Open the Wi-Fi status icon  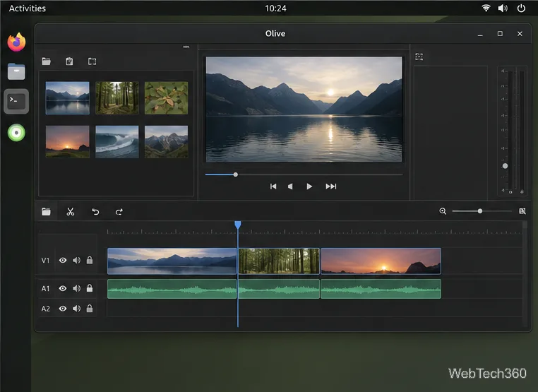(x=486, y=8)
